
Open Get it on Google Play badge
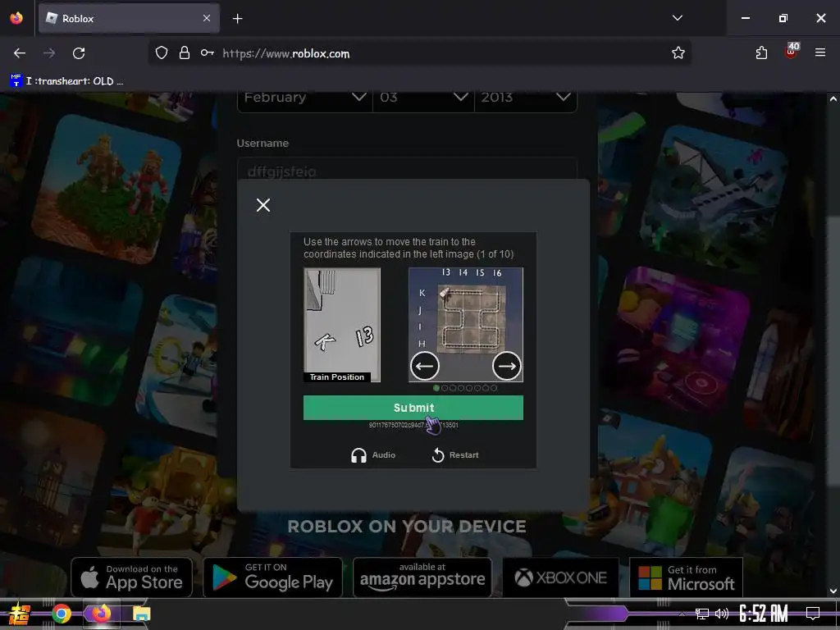(x=272, y=577)
